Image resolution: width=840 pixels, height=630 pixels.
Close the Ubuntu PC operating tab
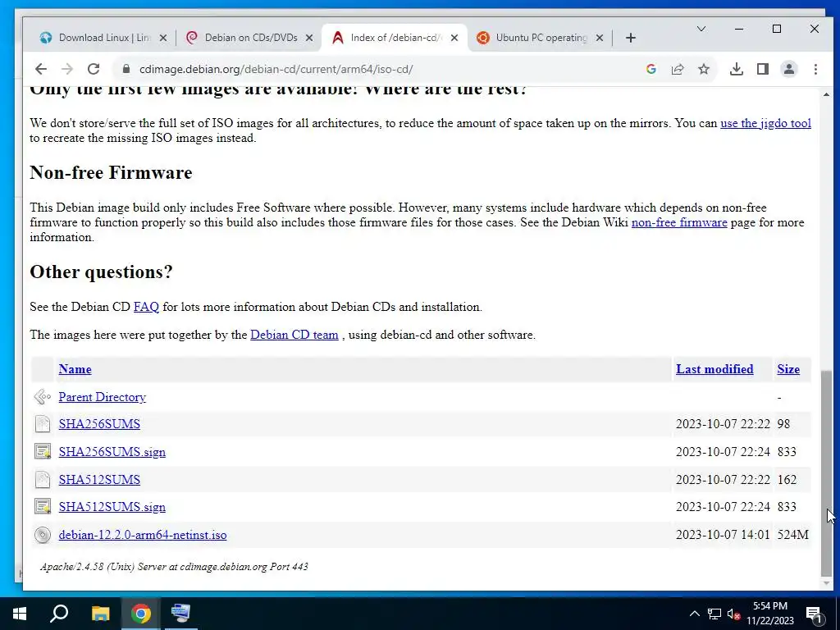point(600,38)
